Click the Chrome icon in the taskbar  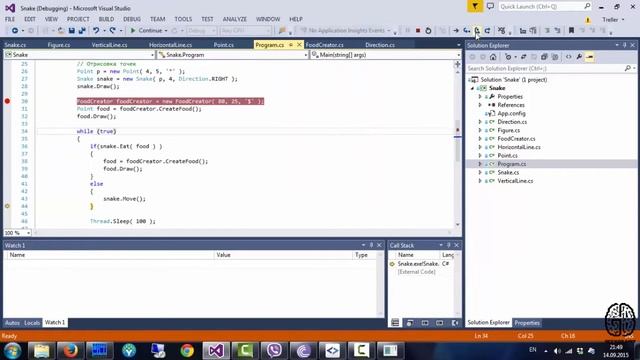pos(187,351)
